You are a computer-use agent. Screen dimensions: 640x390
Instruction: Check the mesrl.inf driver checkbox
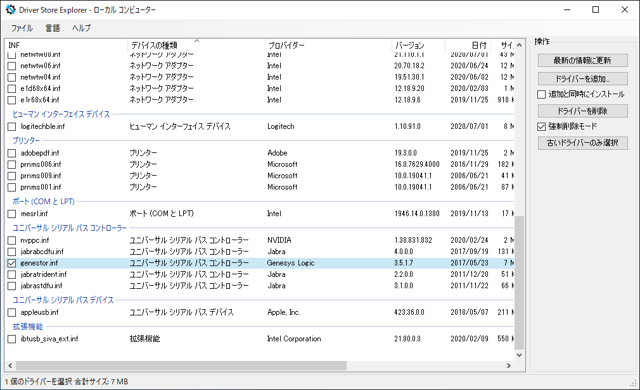(12, 214)
